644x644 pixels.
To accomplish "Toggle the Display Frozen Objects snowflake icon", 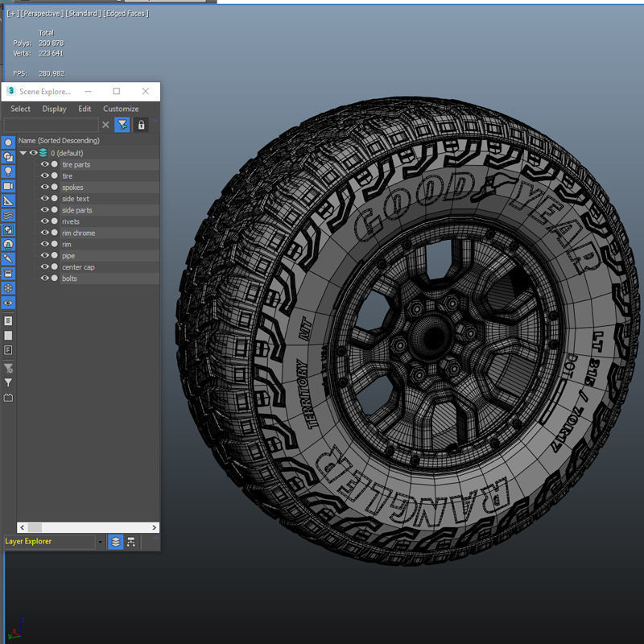I will 8,288.
